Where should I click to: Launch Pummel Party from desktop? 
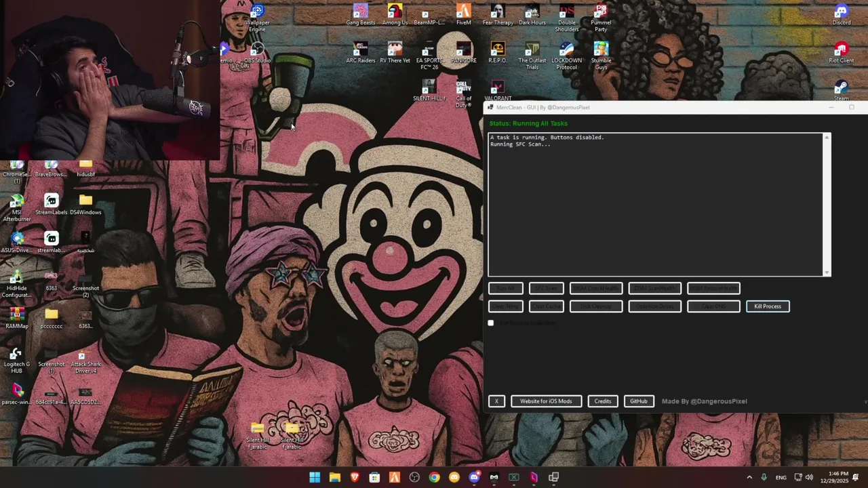[601, 18]
